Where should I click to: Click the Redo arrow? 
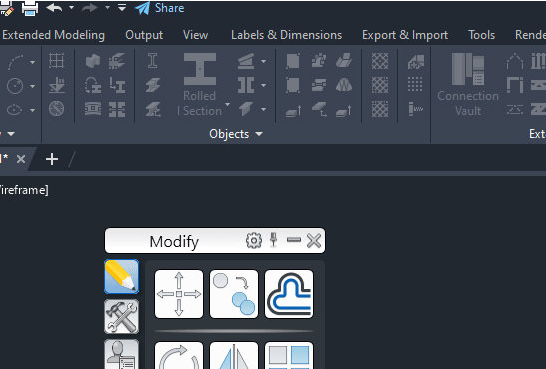tap(89, 8)
